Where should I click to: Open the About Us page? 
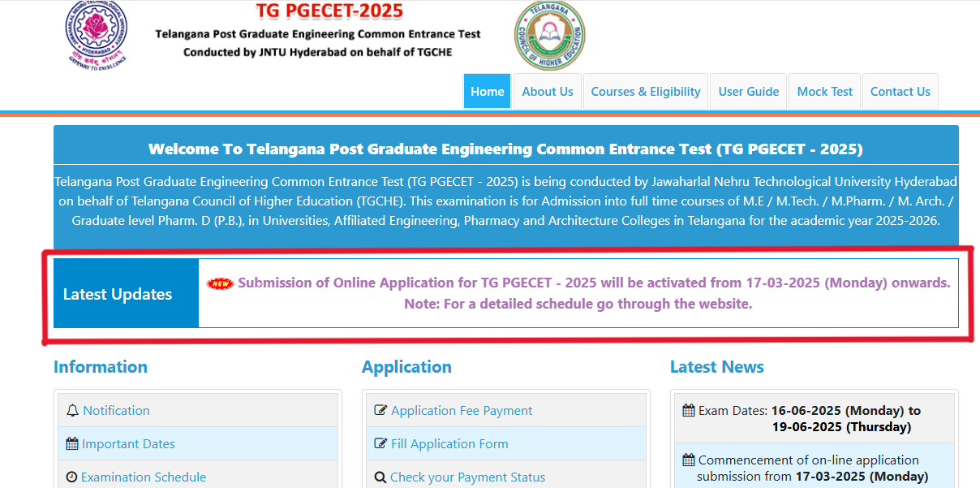pos(547,92)
